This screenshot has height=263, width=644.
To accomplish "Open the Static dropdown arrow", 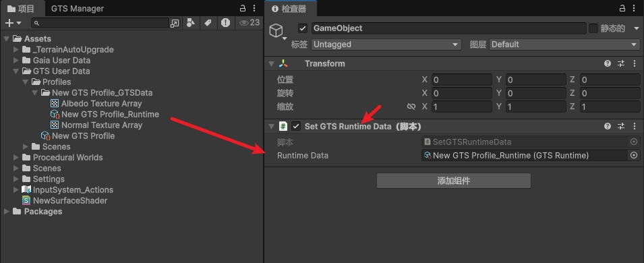I will click(x=637, y=28).
